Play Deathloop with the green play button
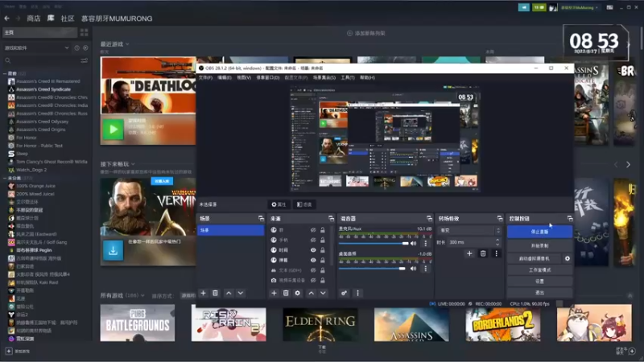This screenshot has height=362, width=644. click(x=113, y=130)
